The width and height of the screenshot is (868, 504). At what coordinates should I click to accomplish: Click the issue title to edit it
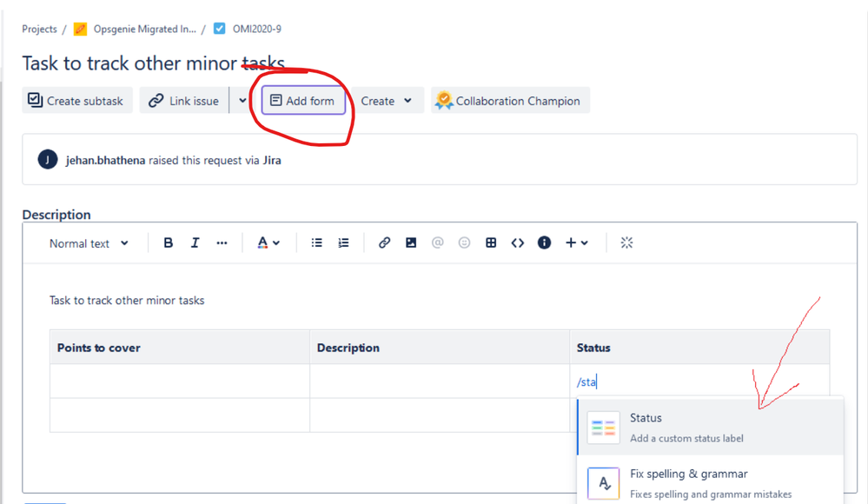(153, 63)
